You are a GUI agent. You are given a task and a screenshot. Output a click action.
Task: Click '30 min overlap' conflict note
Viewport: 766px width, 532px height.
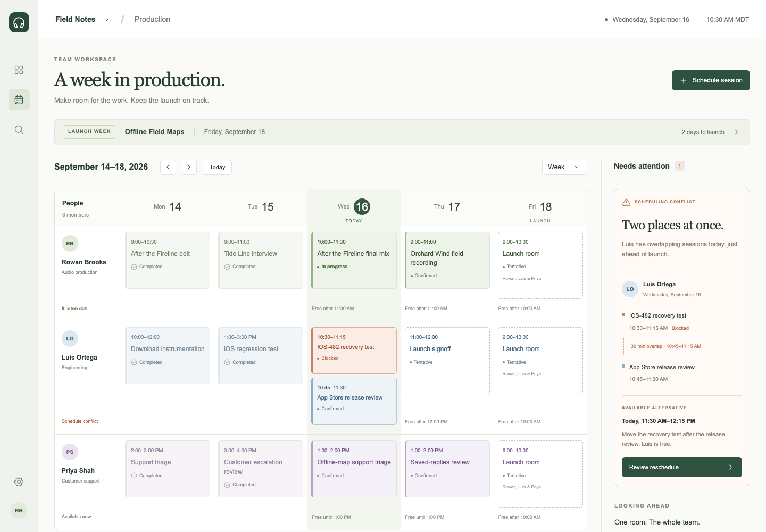666,346
